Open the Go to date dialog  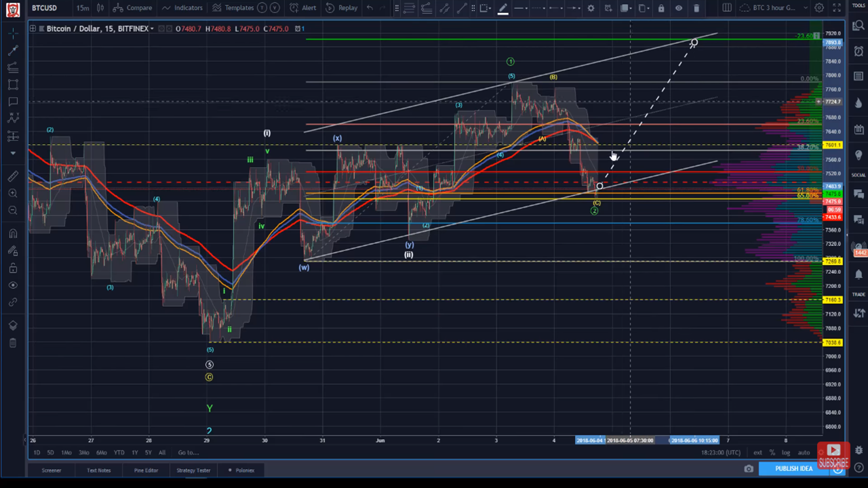[188, 453]
